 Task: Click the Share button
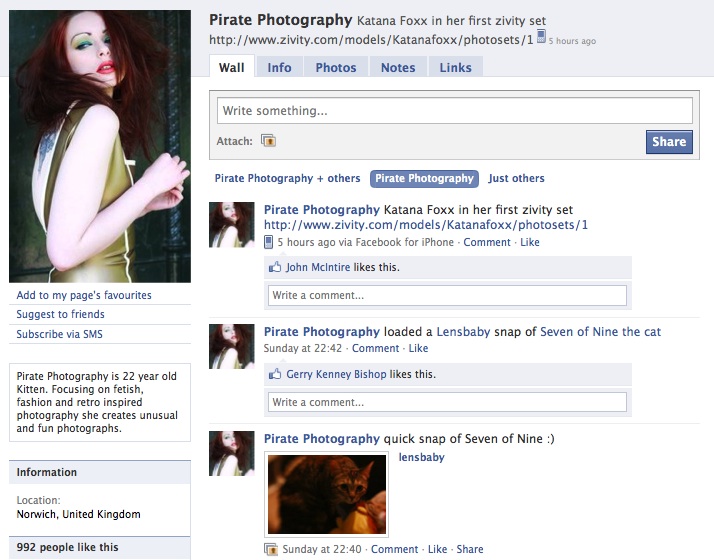point(669,142)
